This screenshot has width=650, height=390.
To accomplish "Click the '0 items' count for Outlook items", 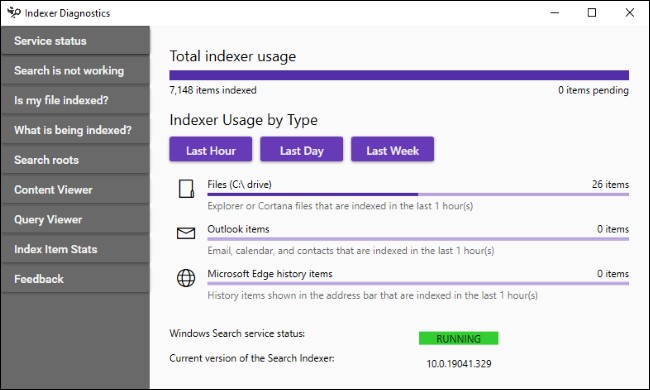I will click(613, 229).
